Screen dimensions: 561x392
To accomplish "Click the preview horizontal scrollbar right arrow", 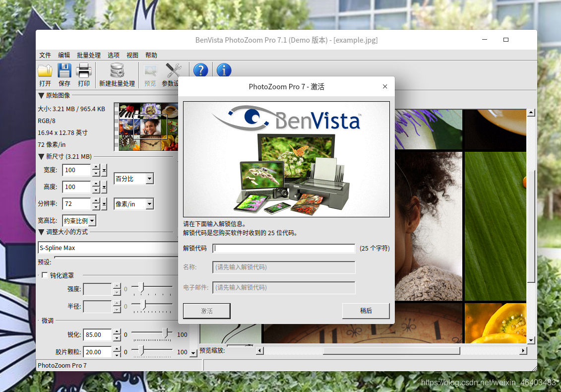I will coord(523,351).
